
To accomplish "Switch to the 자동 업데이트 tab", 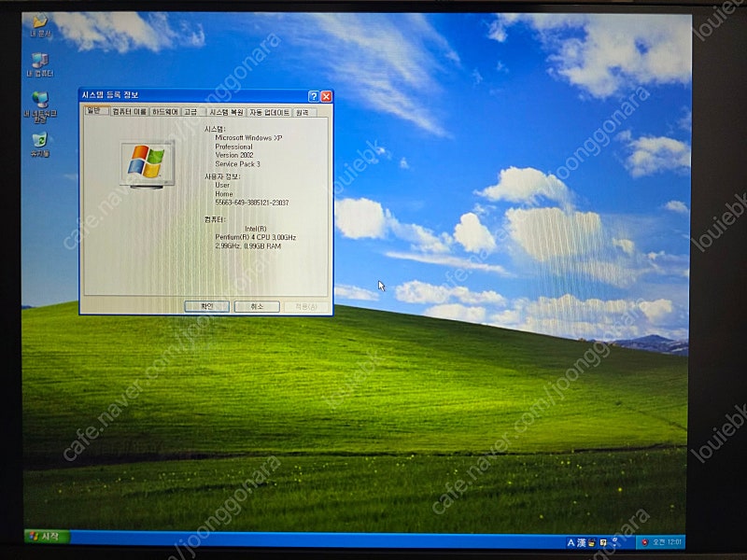I will tap(270, 112).
